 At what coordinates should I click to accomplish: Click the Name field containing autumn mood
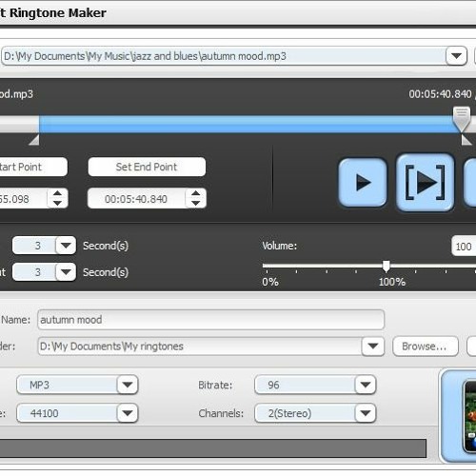click(x=210, y=320)
